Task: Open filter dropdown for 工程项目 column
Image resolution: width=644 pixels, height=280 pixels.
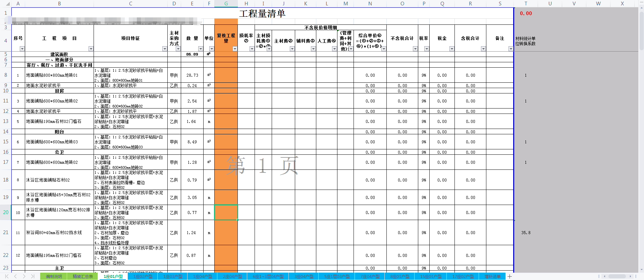Action: click(91, 49)
